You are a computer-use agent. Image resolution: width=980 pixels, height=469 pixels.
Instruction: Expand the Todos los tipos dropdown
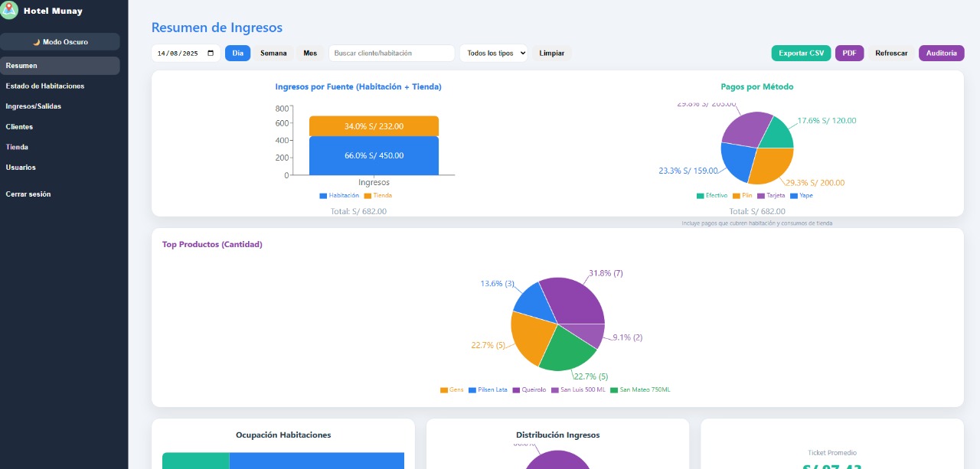pyautogui.click(x=494, y=53)
